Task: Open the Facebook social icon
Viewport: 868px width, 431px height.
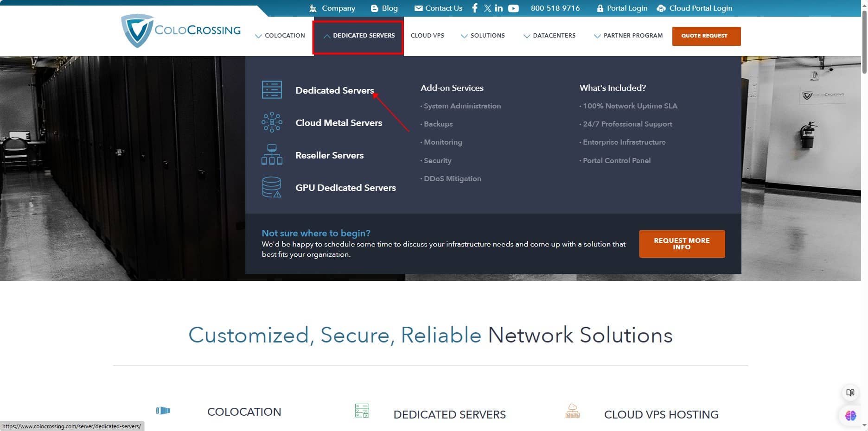Action: (474, 8)
